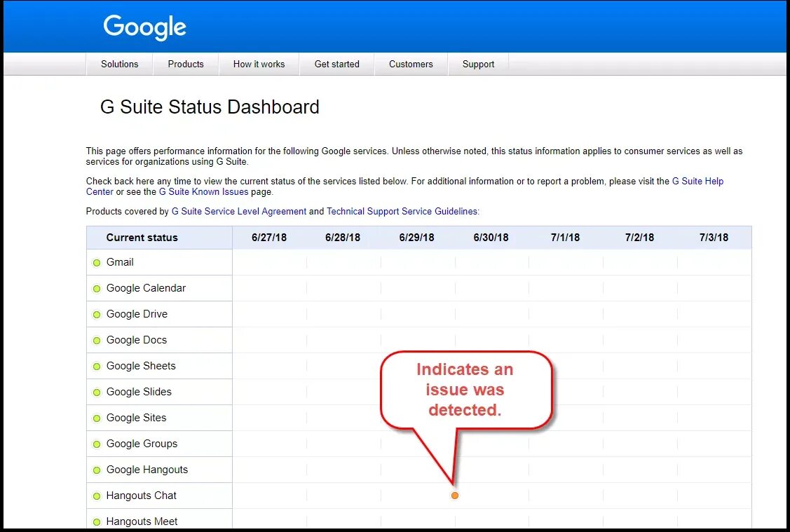
Task: Click the Google Slides status dot
Action: click(97, 392)
